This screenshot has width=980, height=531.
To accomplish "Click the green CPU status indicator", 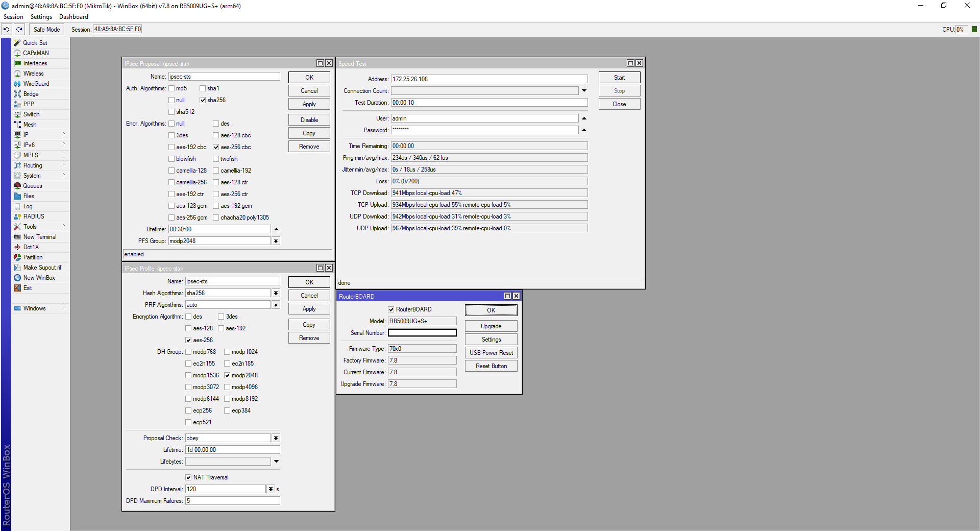I will pyautogui.click(x=974, y=29).
